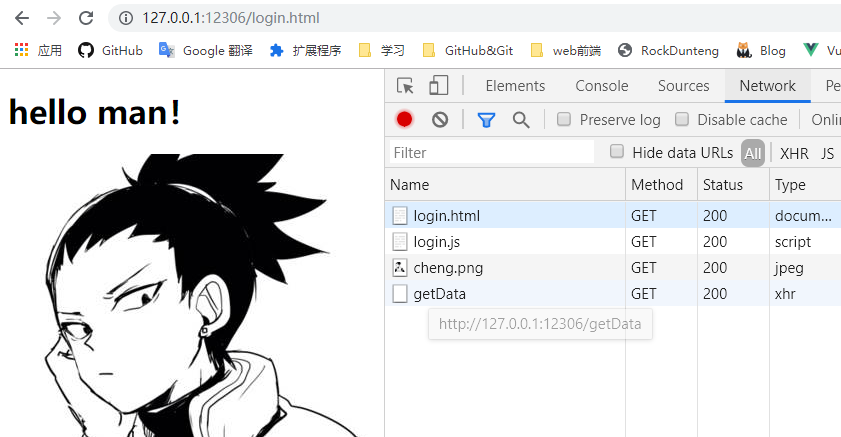841x437 pixels.
Task: Sort by the Method column header
Action: pos(661,184)
